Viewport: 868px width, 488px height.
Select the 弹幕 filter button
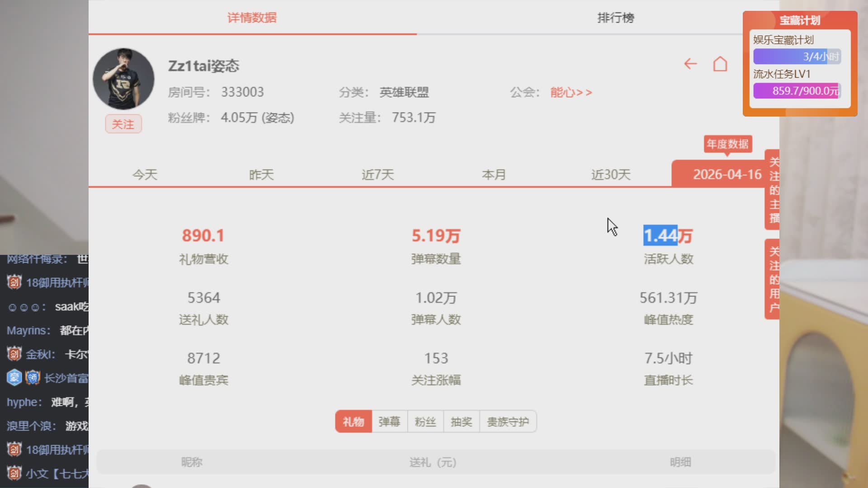[389, 422]
